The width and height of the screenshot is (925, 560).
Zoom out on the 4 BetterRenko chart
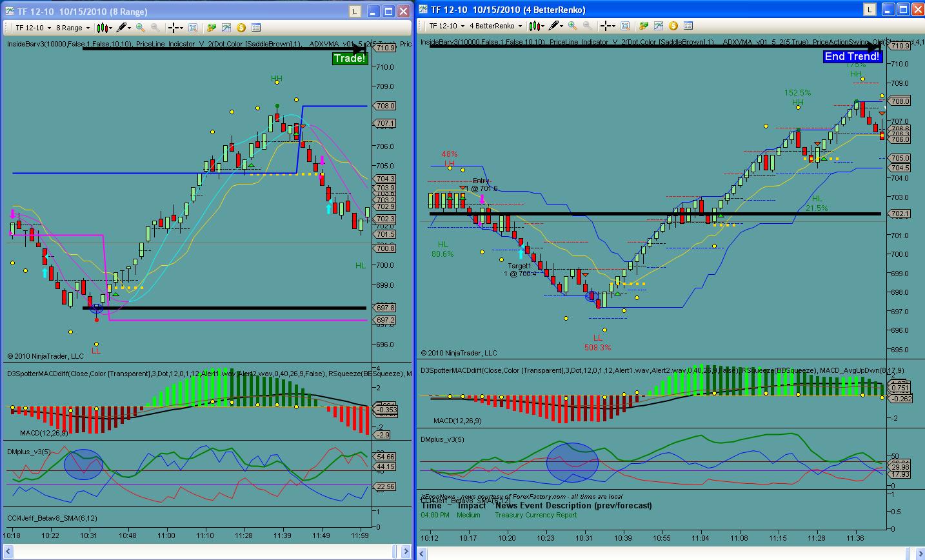(x=588, y=26)
